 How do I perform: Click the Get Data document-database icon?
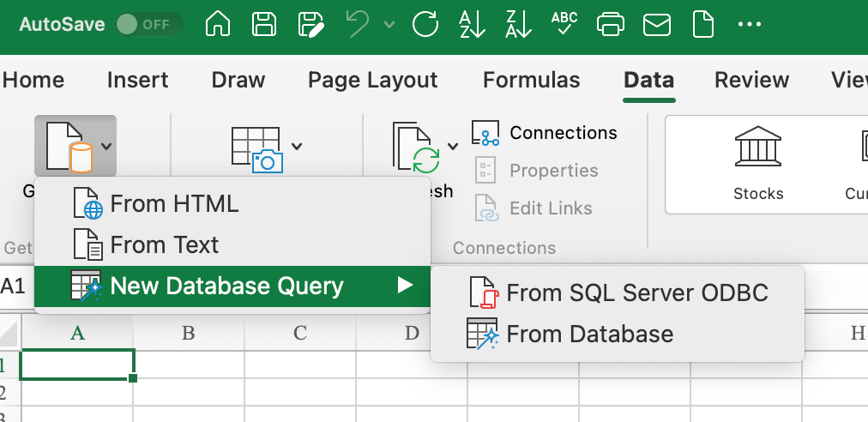(x=69, y=147)
